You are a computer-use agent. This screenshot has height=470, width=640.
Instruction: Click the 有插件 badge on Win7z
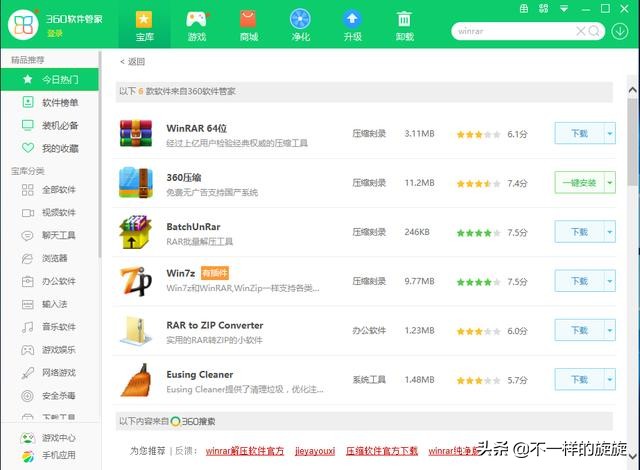click(215, 273)
